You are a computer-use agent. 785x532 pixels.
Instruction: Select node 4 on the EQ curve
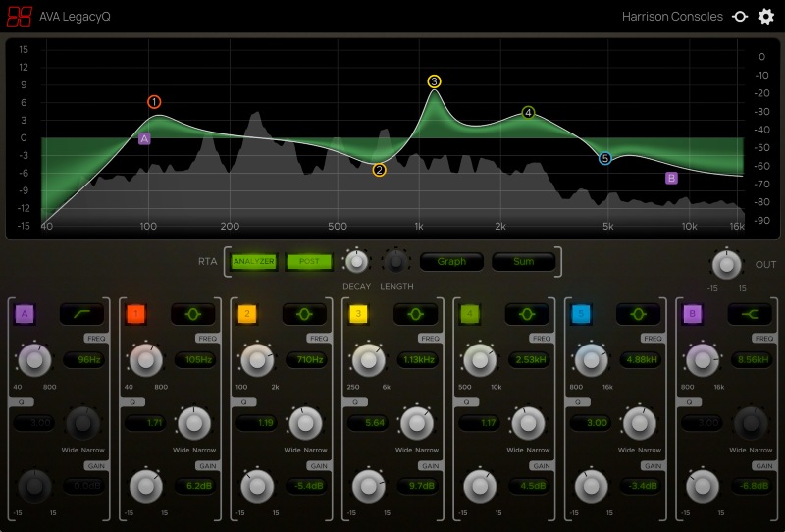coord(528,113)
